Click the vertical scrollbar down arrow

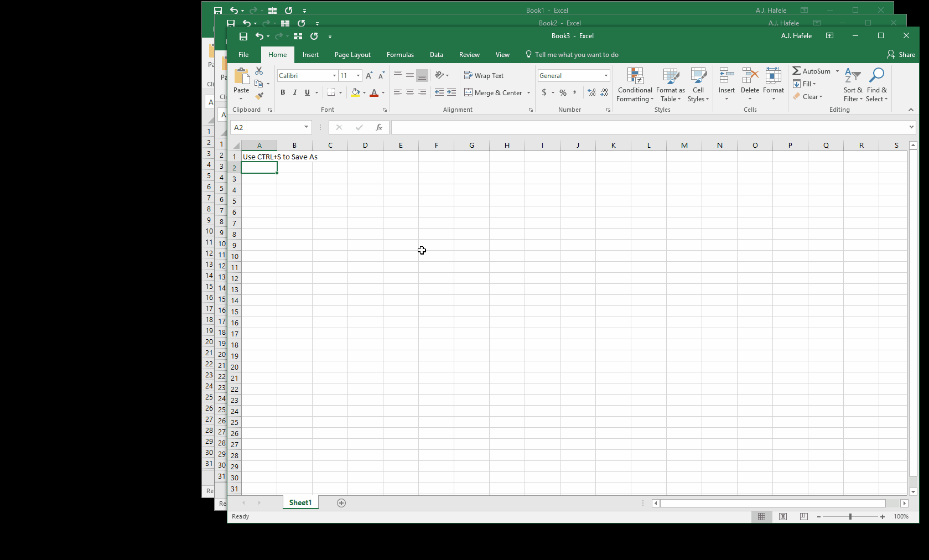pyautogui.click(x=913, y=491)
